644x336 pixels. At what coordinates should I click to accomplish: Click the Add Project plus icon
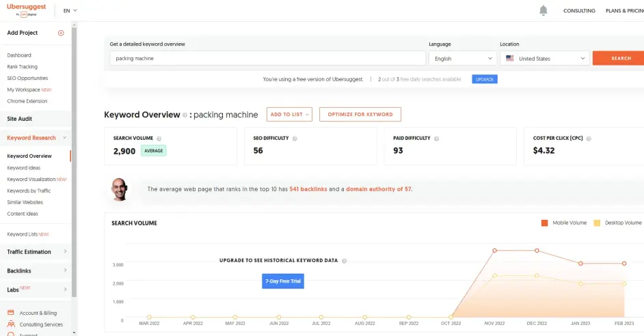pyautogui.click(x=61, y=33)
